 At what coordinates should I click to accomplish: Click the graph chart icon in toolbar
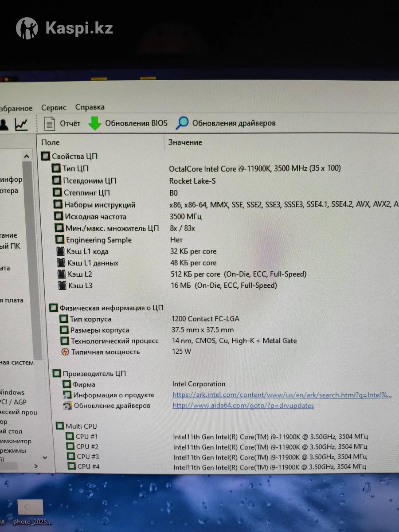coord(21,125)
